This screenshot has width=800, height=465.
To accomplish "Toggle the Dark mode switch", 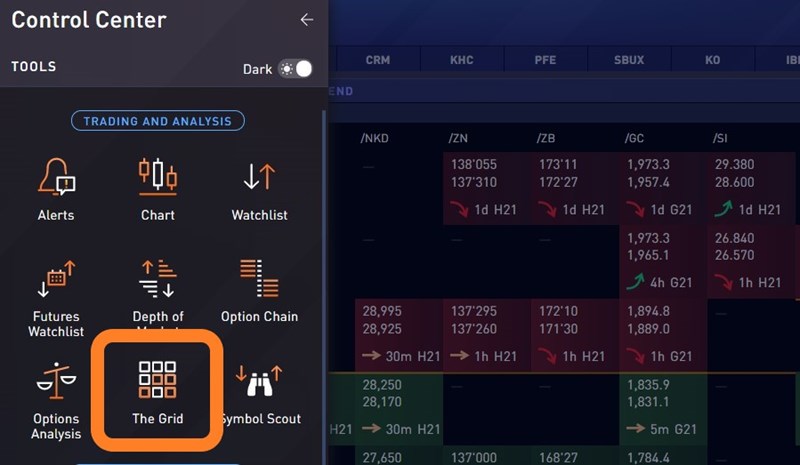I will click(296, 69).
